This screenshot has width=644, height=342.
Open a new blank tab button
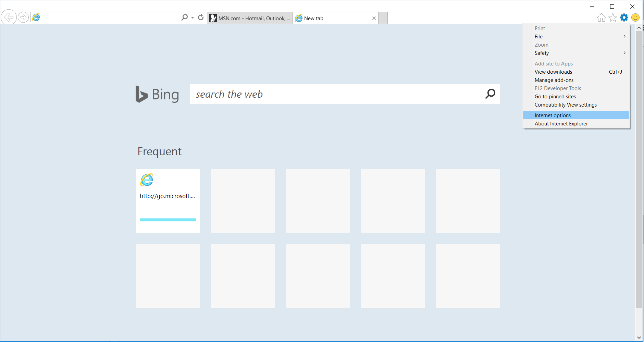tap(383, 18)
